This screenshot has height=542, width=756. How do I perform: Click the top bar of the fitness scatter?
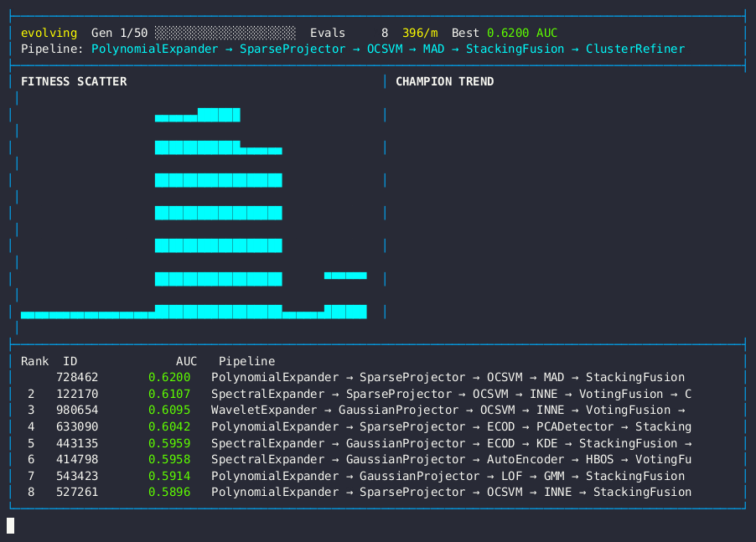[x=197, y=115]
